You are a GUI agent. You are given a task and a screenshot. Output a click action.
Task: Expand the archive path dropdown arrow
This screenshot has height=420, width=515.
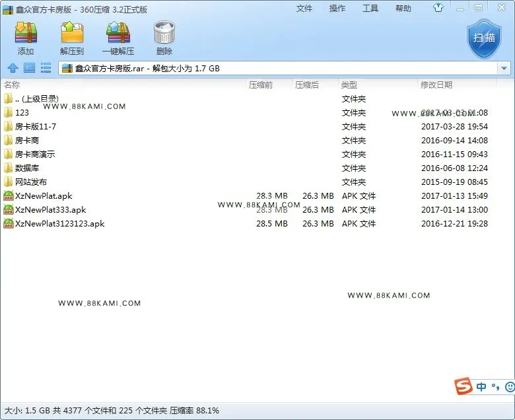[x=504, y=68]
